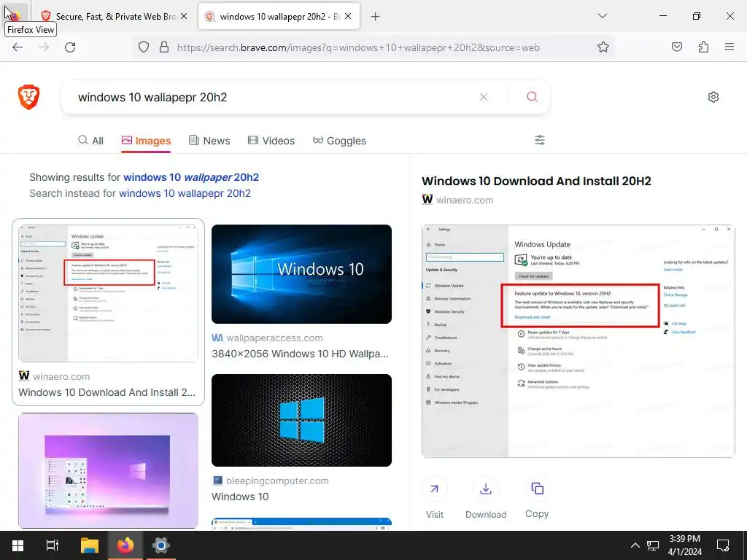Open tracking protection shield info
Image resolution: width=747 pixels, height=560 pixels.
click(144, 47)
